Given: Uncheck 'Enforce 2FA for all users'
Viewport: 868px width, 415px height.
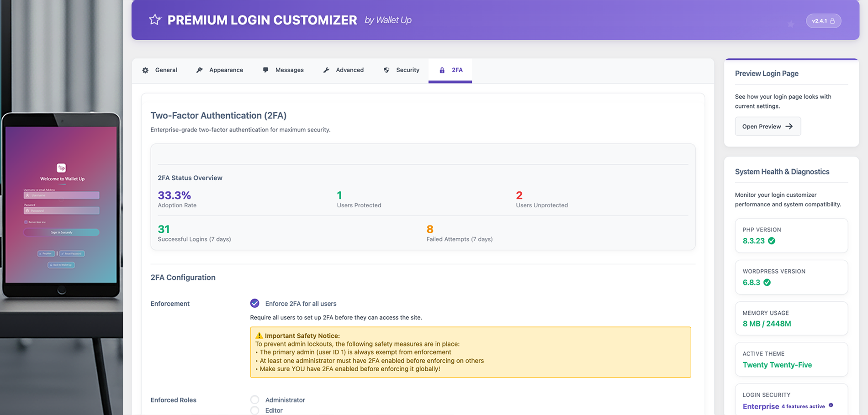Looking at the screenshot, I should pyautogui.click(x=254, y=303).
